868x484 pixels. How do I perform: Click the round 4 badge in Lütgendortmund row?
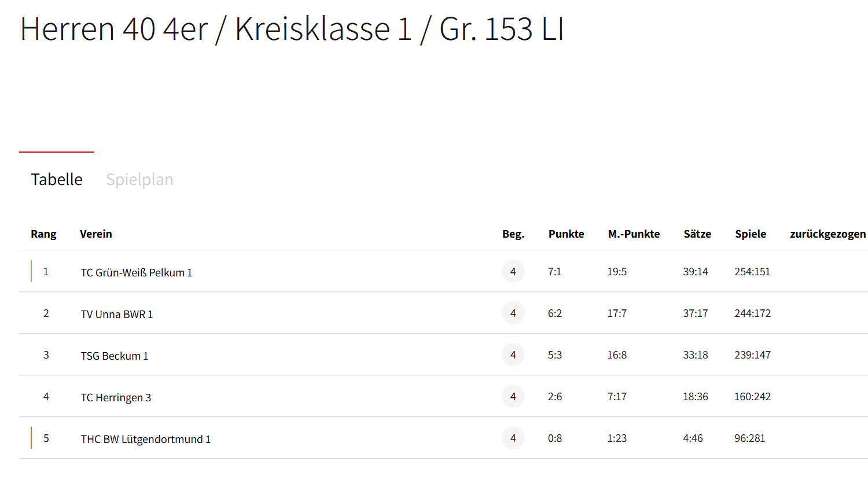[513, 438]
